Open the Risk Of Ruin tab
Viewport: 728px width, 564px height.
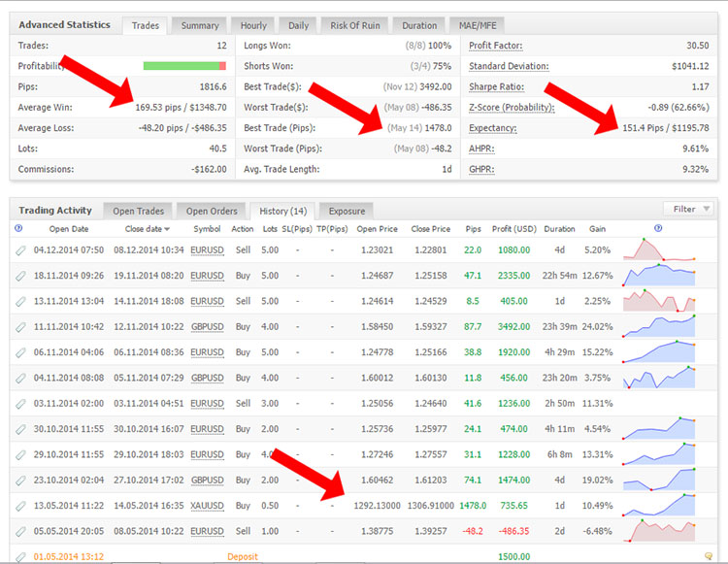(354, 25)
